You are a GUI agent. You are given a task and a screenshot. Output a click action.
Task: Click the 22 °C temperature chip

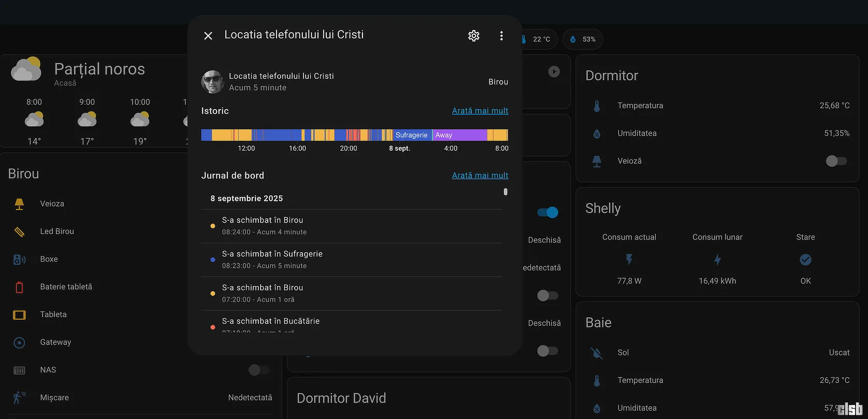(x=539, y=39)
